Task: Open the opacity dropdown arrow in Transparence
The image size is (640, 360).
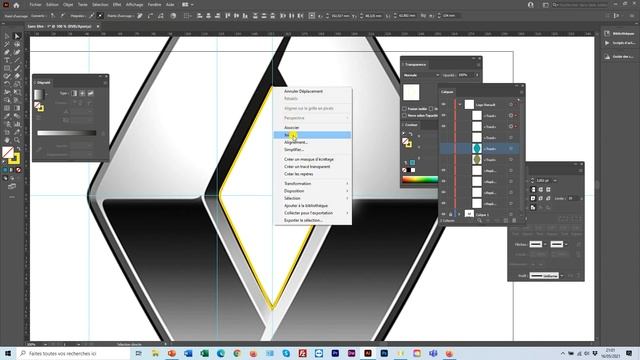Action: coord(476,75)
